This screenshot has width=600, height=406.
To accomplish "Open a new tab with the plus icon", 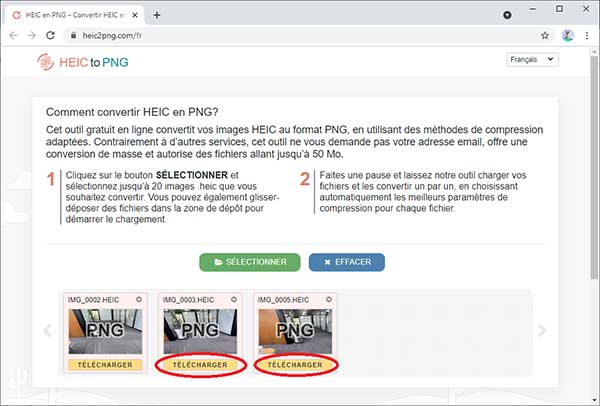I will pos(157,15).
